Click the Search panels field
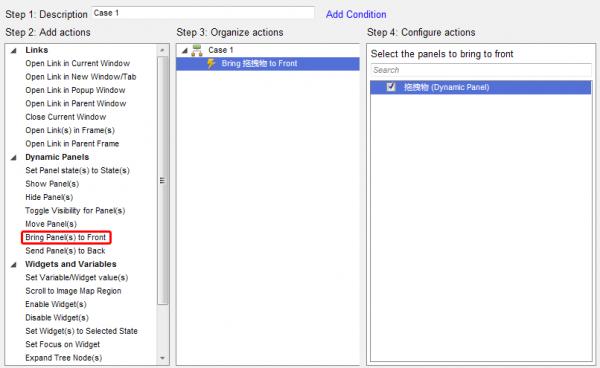Image resolution: width=600 pixels, height=368 pixels. (x=481, y=70)
